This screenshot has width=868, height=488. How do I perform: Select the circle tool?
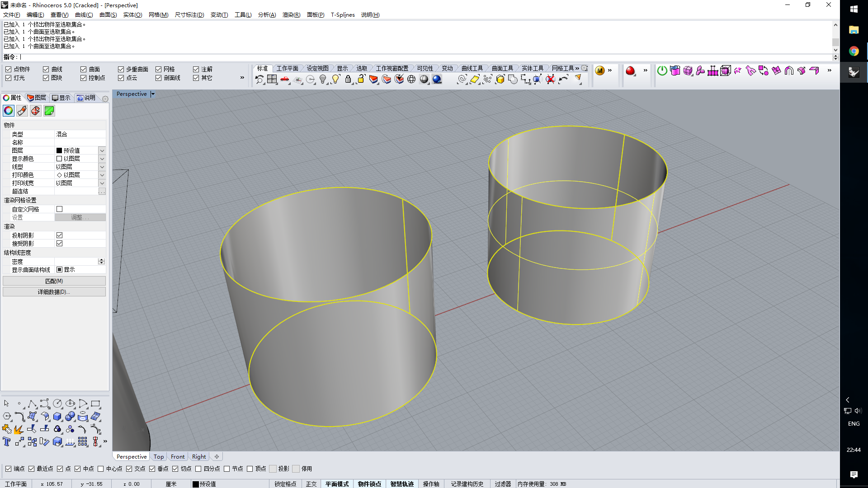coord(57,404)
